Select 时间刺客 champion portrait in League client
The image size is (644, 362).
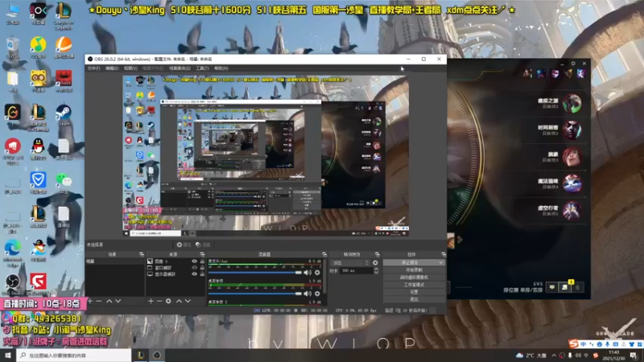[572, 130]
